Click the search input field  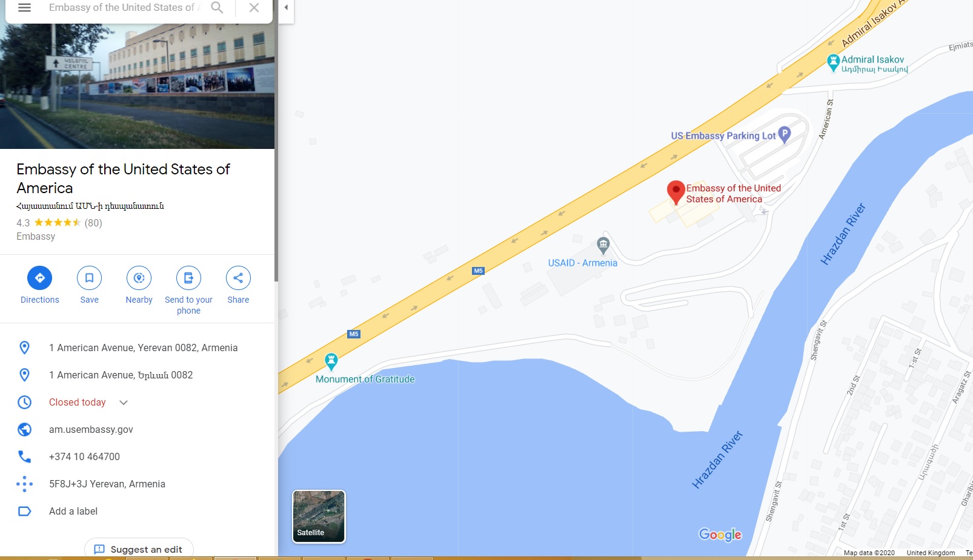pos(124,8)
